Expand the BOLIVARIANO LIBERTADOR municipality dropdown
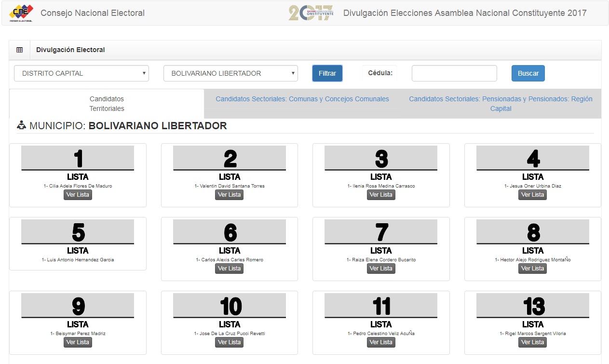The width and height of the screenshot is (609, 364). [x=230, y=73]
